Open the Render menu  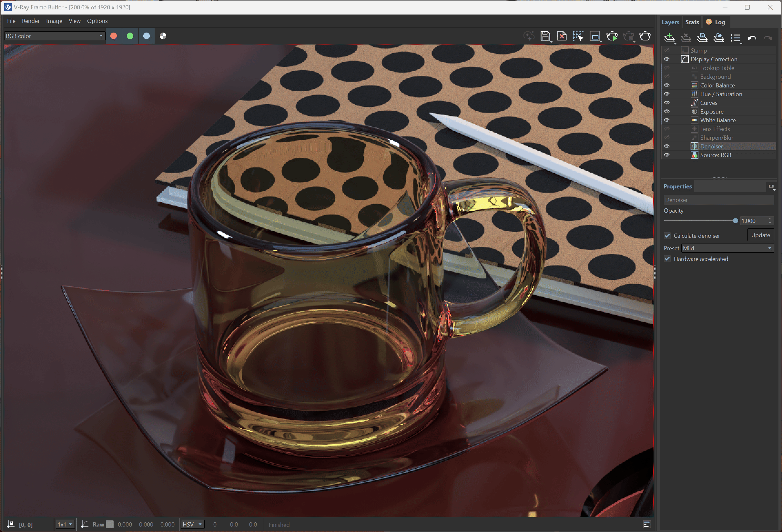[31, 21]
